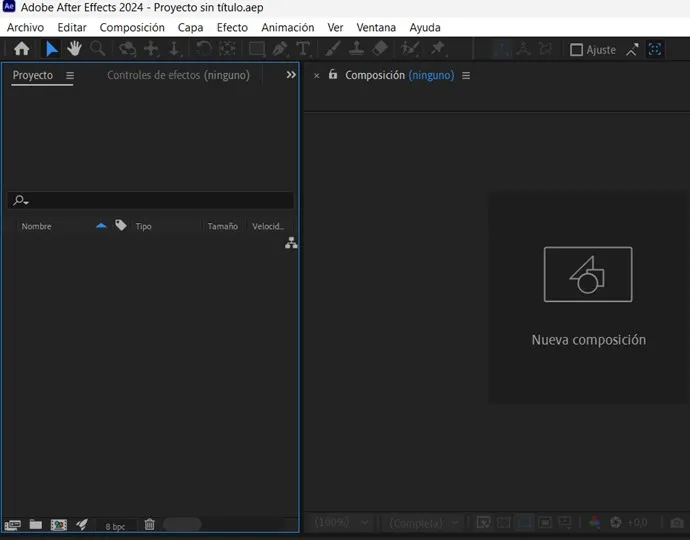Screen dimensions: 690x540
Task: Switch to Controles de efectos tab
Action: [178, 75]
